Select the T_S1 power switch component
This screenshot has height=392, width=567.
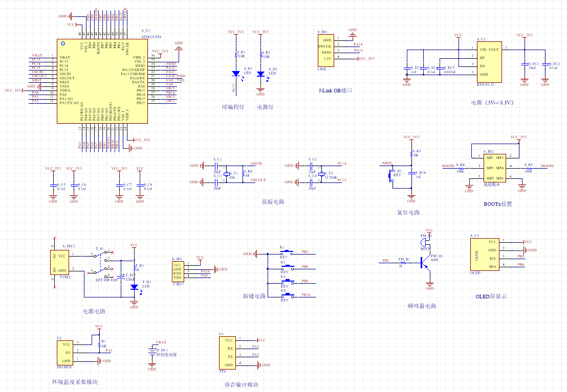pyautogui.click(x=102, y=263)
